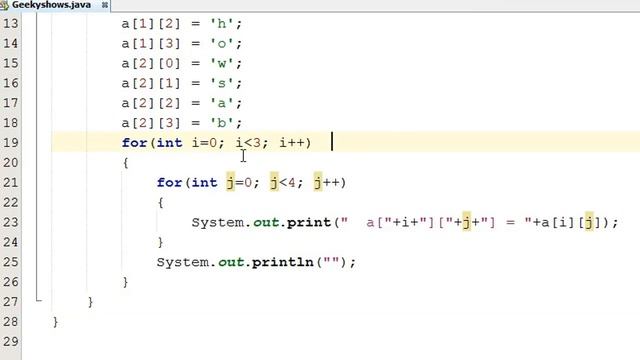640x360 pixels.
Task: Close the Geekyshows.java tab
Action: (104, 5)
